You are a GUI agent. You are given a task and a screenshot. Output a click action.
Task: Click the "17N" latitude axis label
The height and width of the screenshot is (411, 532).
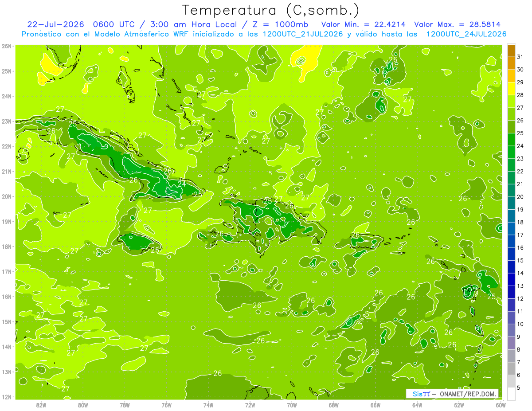tap(7, 271)
